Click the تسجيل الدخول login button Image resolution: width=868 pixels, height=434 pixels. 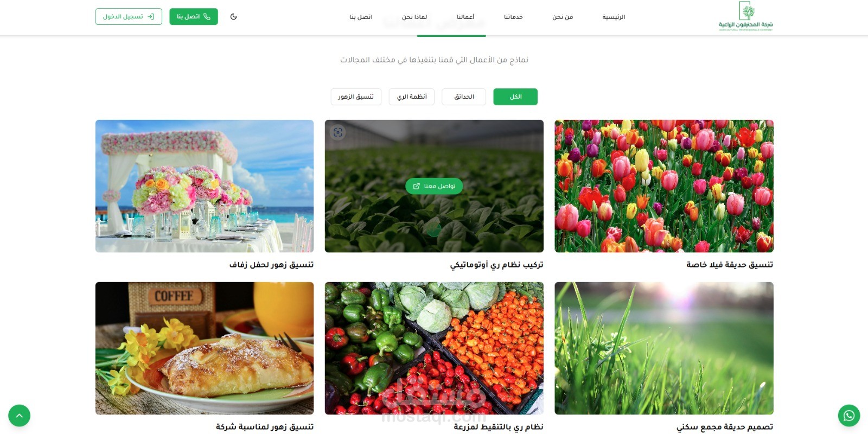pyautogui.click(x=129, y=17)
